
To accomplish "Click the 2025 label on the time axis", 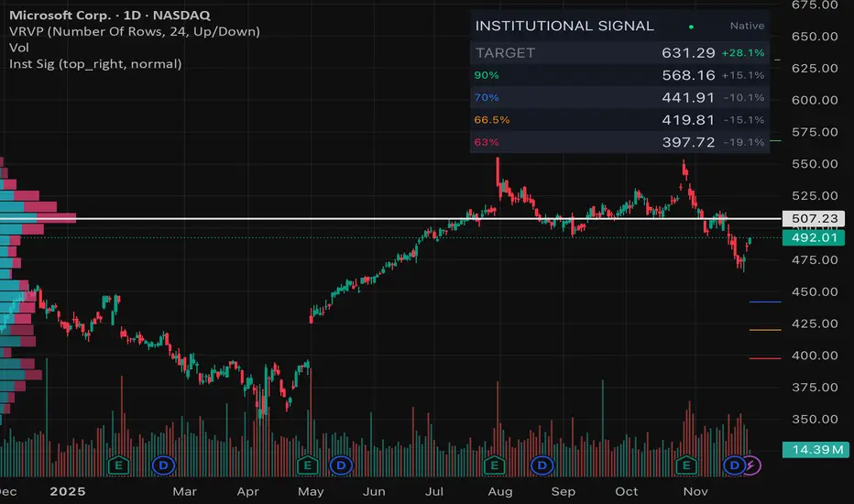I will (66, 492).
